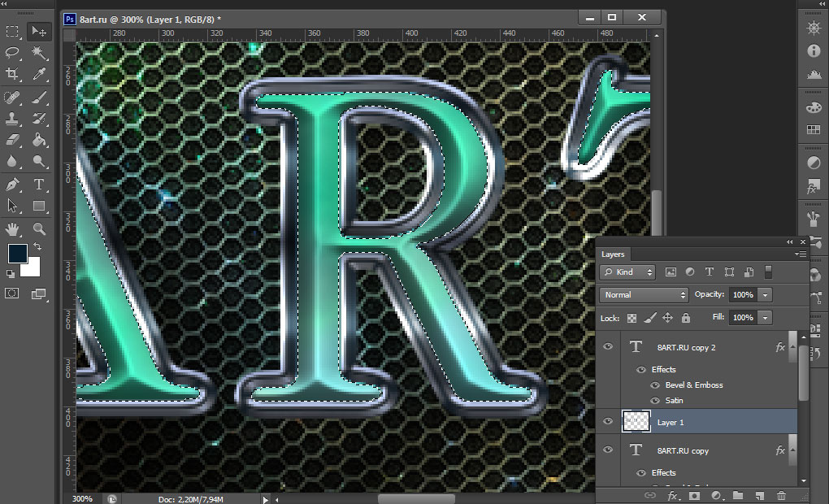The width and height of the screenshot is (829, 504).
Task: Open the Fill slider dropdown arrow
Action: [x=765, y=318]
